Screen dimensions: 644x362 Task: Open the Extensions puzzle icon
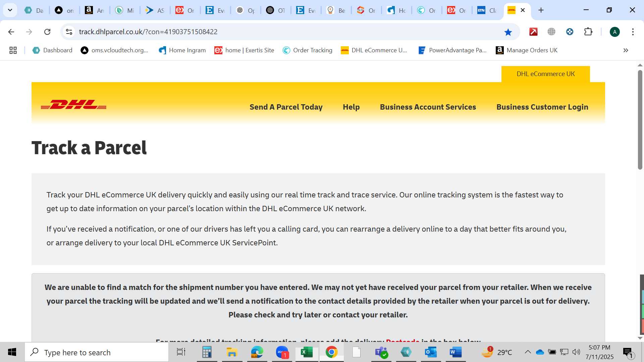point(588,32)
